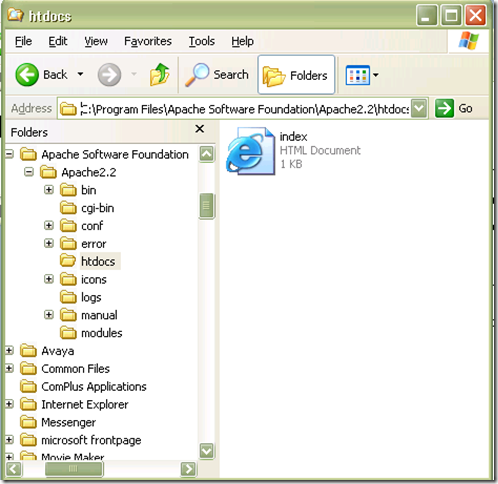Open the Forward history dropdown arrow
This screenshot has width=498, height=484.
pyautogui.click(x=134, y=74)
